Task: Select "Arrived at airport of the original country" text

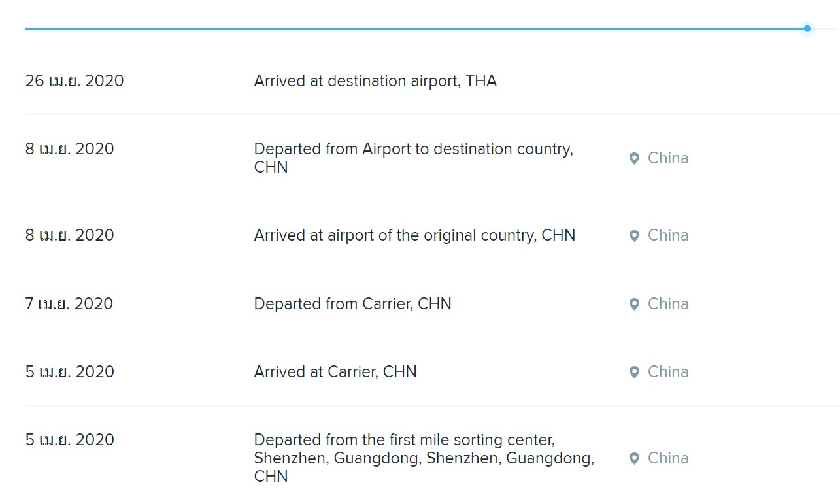Action: tap(414, 235)
